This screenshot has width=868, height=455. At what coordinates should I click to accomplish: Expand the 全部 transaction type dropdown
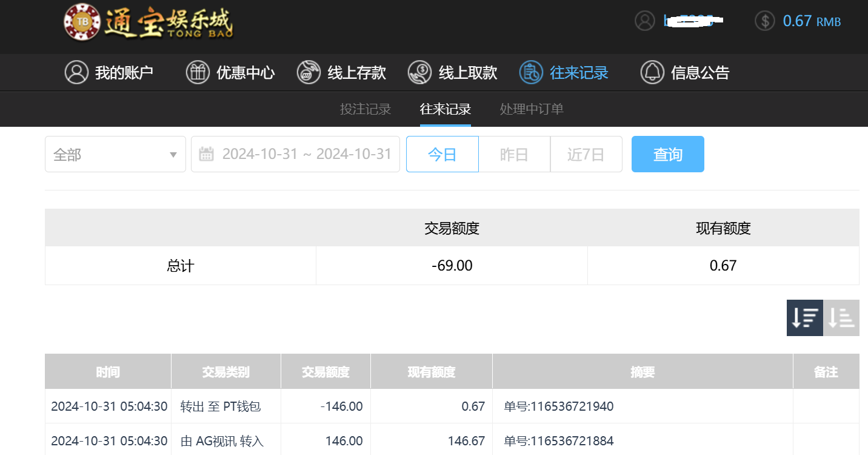pyautogui.click(x=115, y=155)
